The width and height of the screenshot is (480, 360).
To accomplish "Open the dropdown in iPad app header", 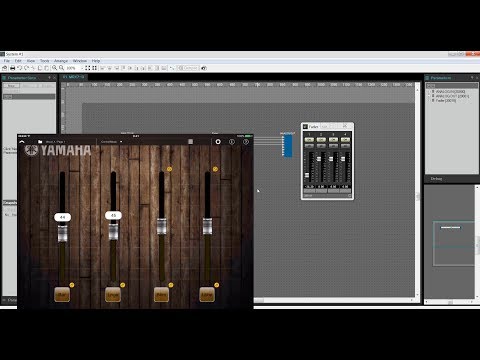I will [112, 142].
